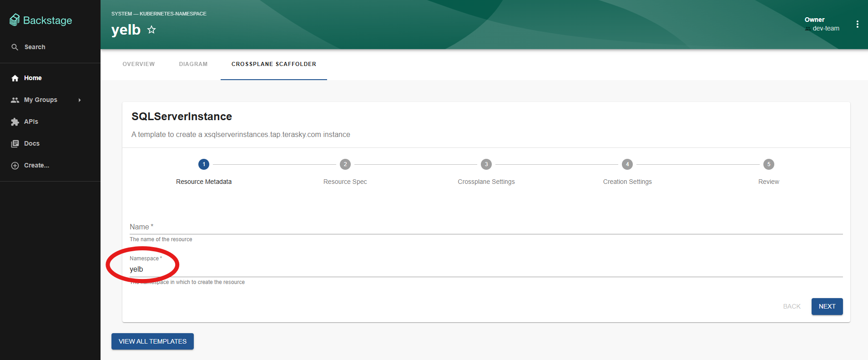Click step 5 Review circle
The image size is (868, 360).
pos(769,164)
